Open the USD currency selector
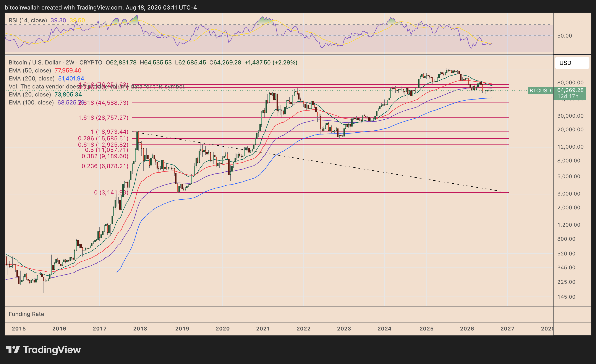596x364 pixels. [x=572, y=63]
